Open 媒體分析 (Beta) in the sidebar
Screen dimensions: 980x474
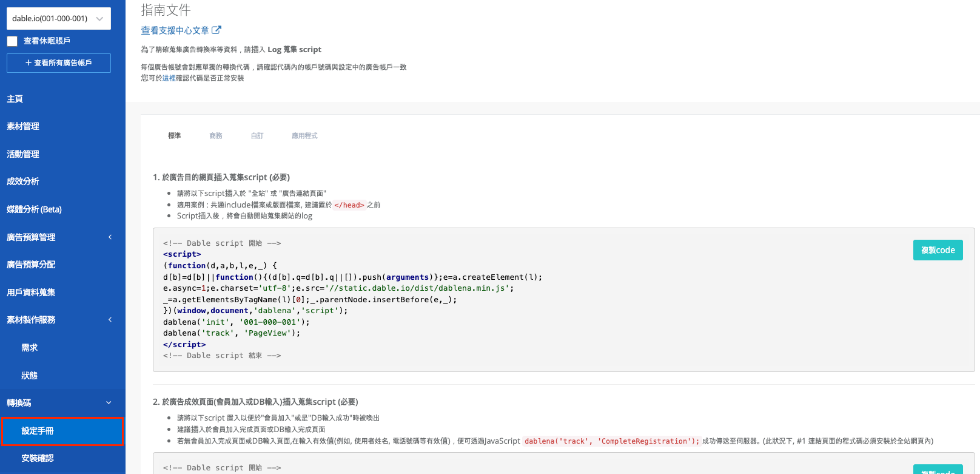tap(34, 209)
